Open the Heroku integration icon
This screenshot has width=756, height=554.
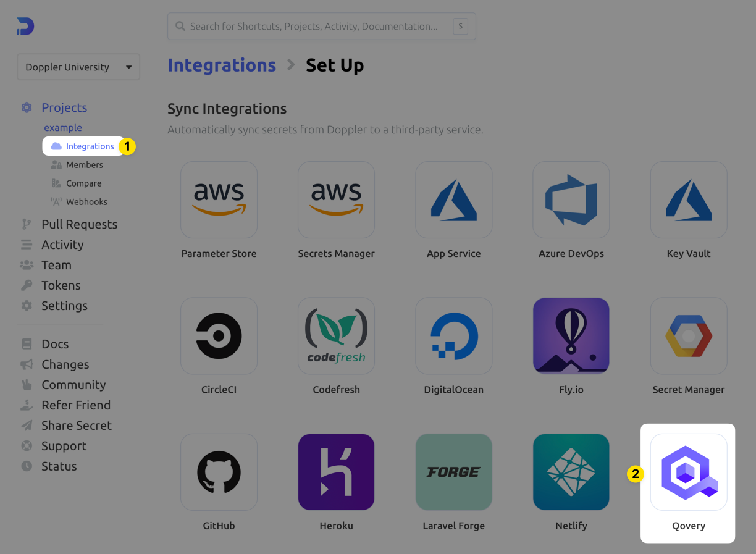pyautogui.click(x=336, y=472)
